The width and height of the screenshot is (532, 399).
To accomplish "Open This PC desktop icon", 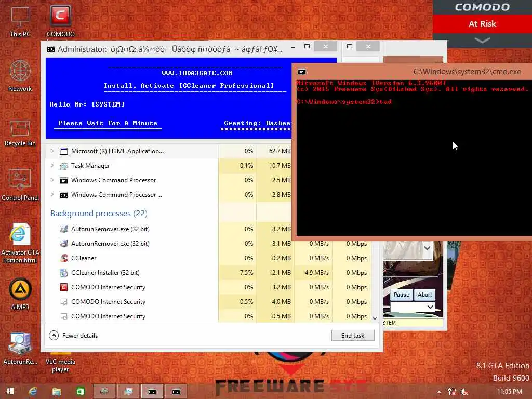I will (x=20, y=21).
